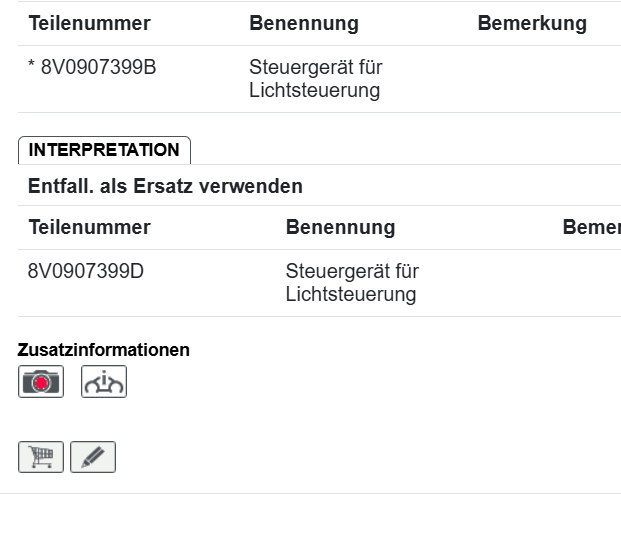Click the Teilenummer header above 8V0907399B
The height and width of the screenshot is (553, 621).
pyautogui.click(x=89, y=24)
